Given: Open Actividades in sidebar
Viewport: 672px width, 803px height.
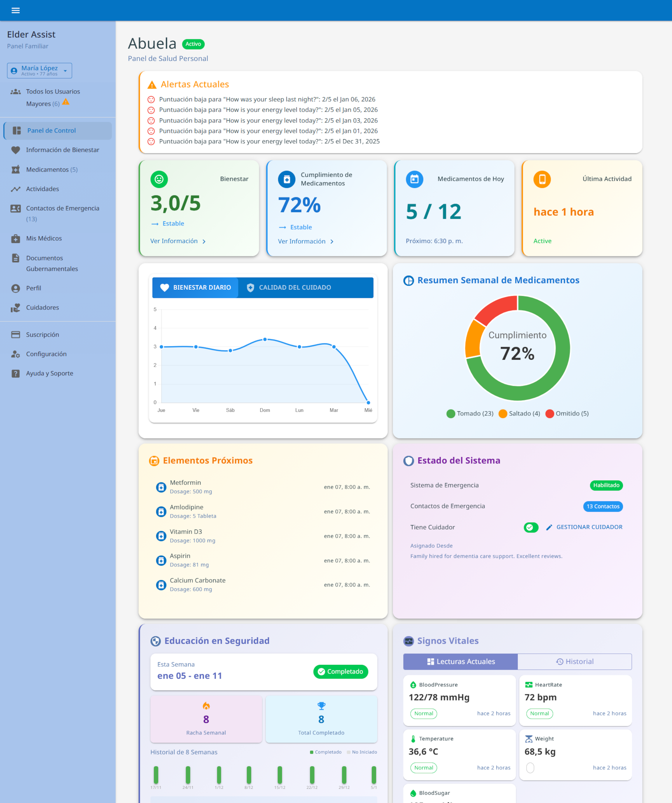Looking at the screenshot, I should point(58,189).
